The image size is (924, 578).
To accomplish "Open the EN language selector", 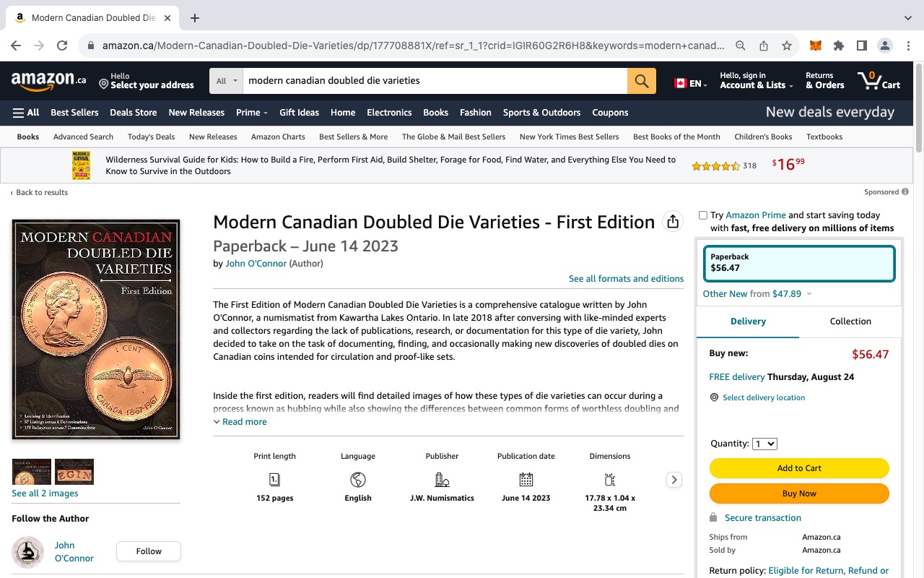I will (690, 83).
